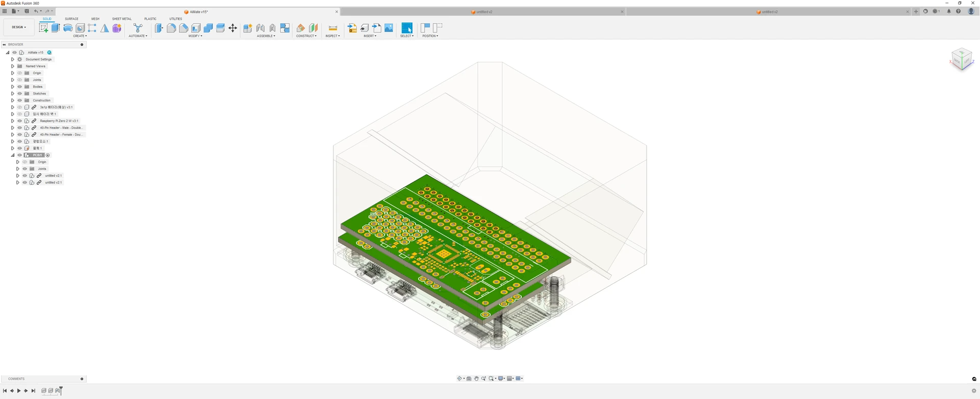980x399 pixels.
Task: Open the Design workspace dropdown
Action: point(19,27)
